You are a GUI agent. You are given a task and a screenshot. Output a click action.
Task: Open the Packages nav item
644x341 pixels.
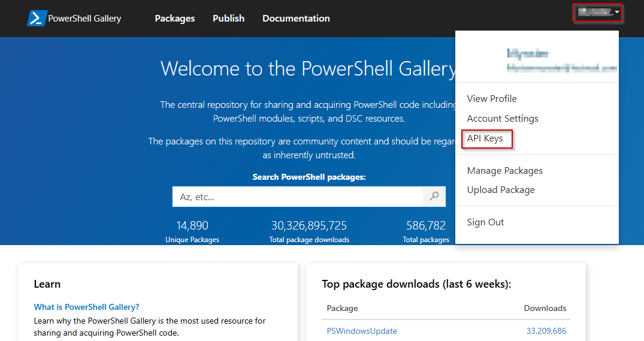pos(175,19)
